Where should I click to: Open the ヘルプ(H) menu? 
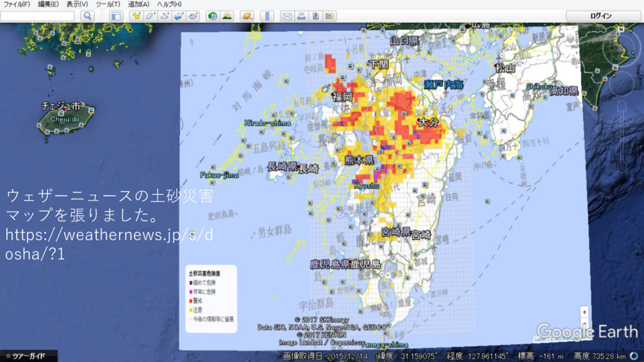[169, 4]
